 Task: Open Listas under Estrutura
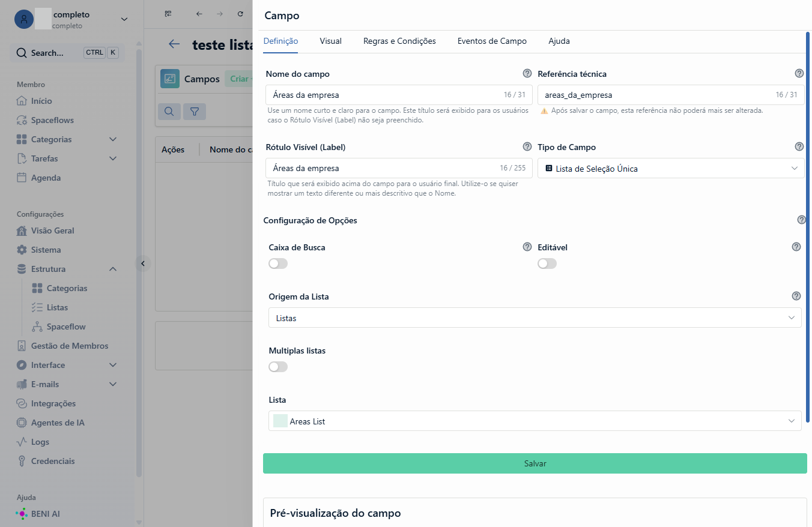[x=57, y=307]
